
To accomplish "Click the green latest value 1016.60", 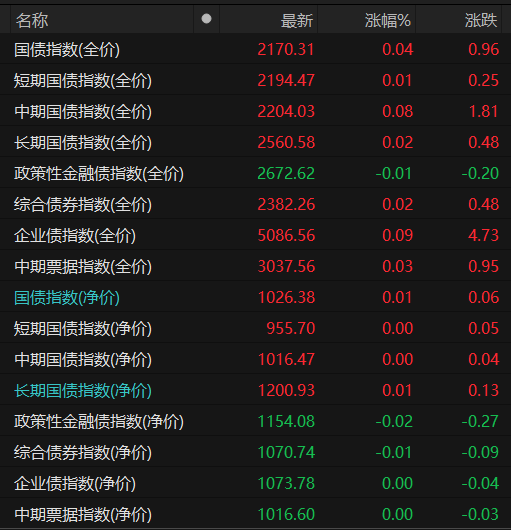I will tap(286, 514).
